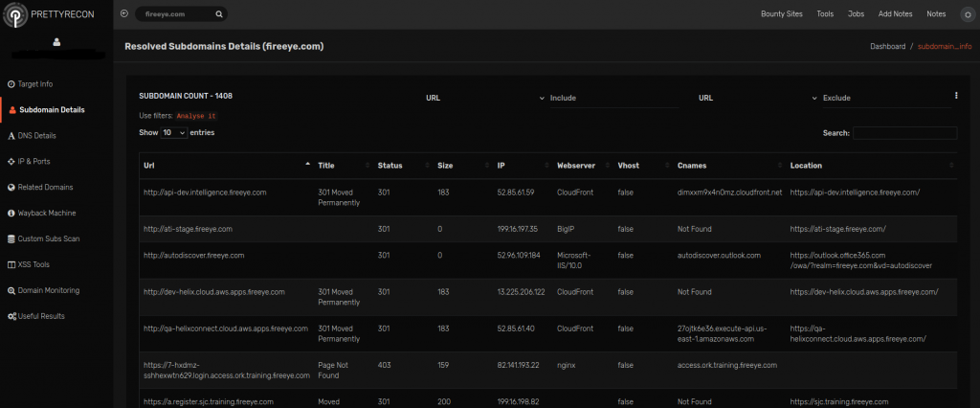Click the DNS Details letter icon
Image resolution: width=980 pixels, height=408 pixels.
tap(11, 136)
